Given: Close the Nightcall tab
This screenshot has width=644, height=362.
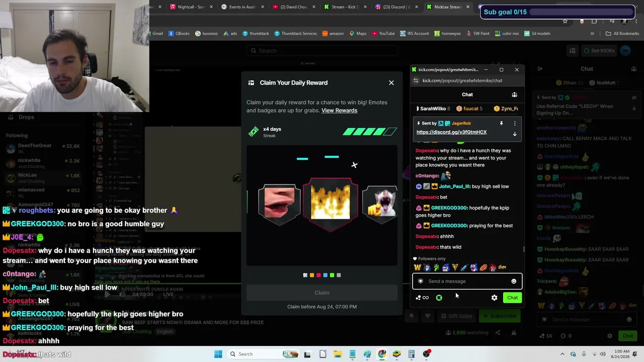Looking at the screenshot, I should click(211, 7).
